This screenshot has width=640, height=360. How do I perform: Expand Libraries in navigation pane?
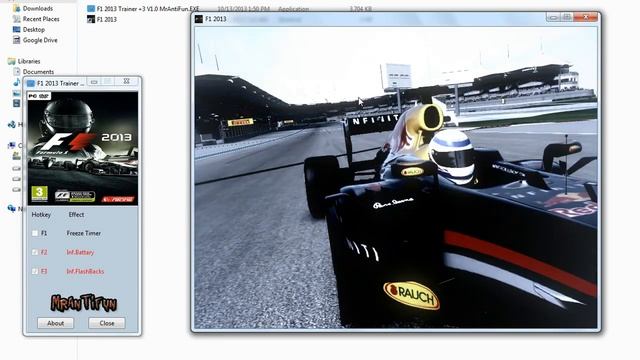[x=29, y=61]
